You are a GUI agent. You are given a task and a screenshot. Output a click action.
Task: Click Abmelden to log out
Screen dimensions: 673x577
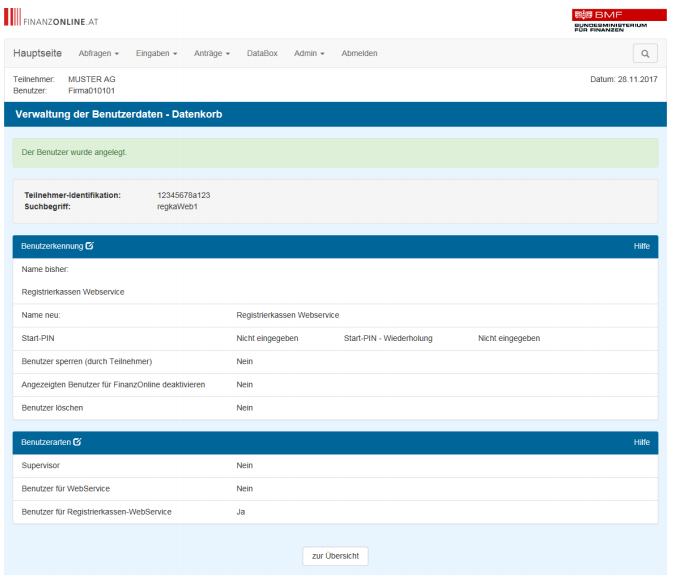click(x=359, y=54)
